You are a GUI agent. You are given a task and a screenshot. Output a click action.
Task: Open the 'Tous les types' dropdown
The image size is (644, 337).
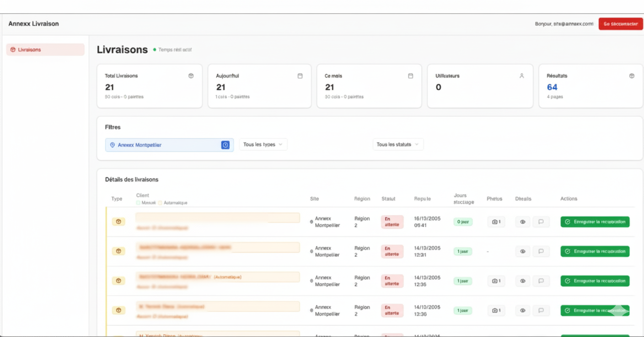(x=263, y=145)
